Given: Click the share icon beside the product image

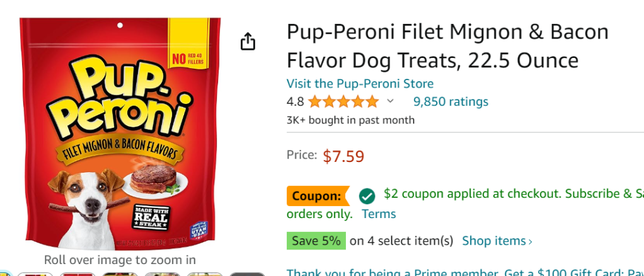Looking at the screenshot, I should (248, 42).
